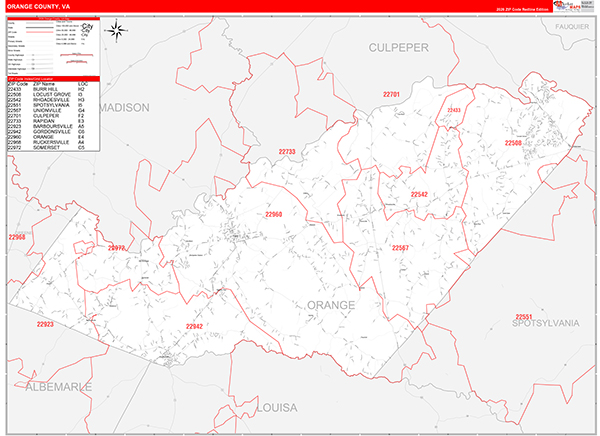Select the FAUQUIER county label
600x436 pixels.
click(572, 27)
